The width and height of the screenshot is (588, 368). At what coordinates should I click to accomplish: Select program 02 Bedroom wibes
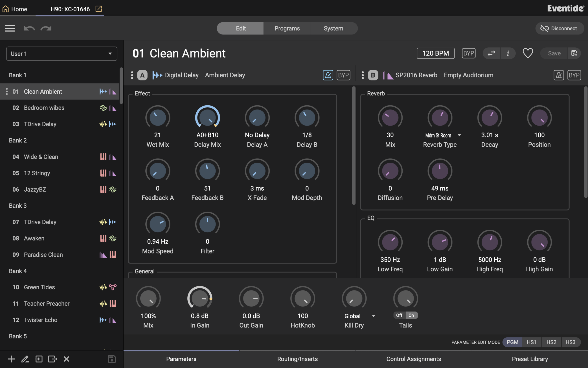tap(59, 108)
